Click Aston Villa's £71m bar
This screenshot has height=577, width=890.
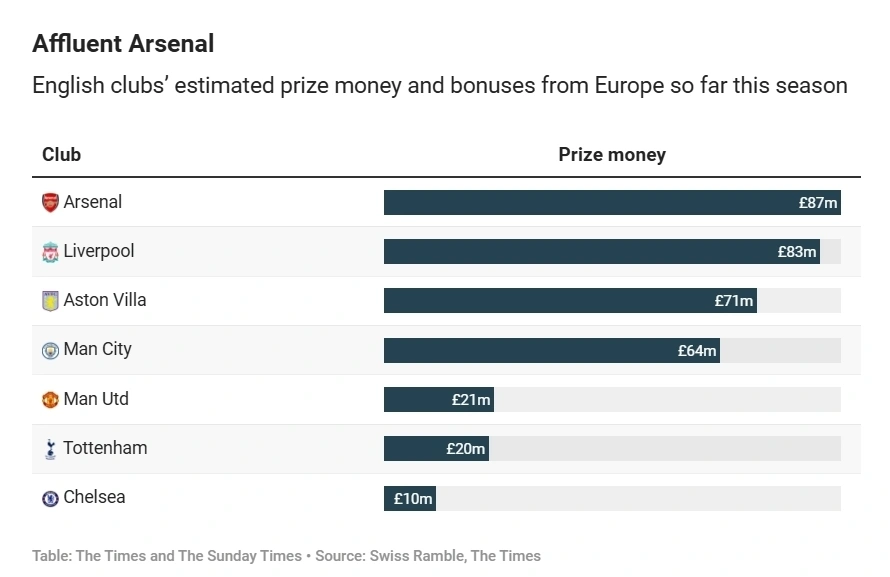pyautogui.click(x=570, y=300)
